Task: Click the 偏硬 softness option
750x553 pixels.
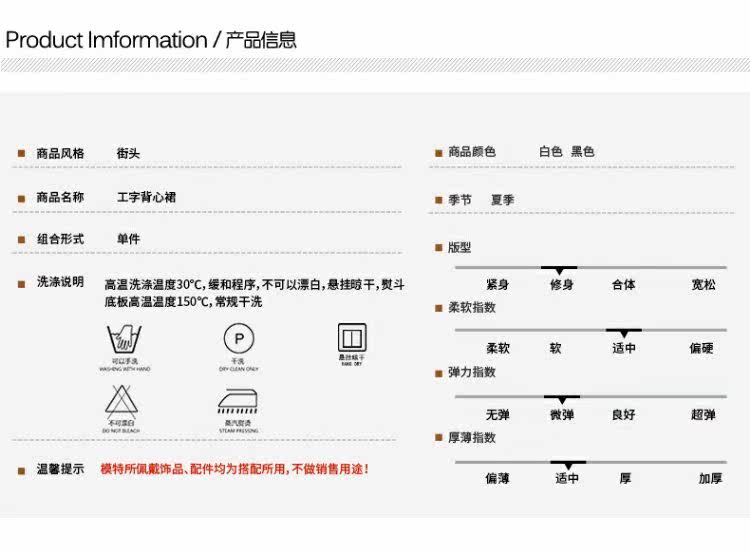Action: pos(701,348)
